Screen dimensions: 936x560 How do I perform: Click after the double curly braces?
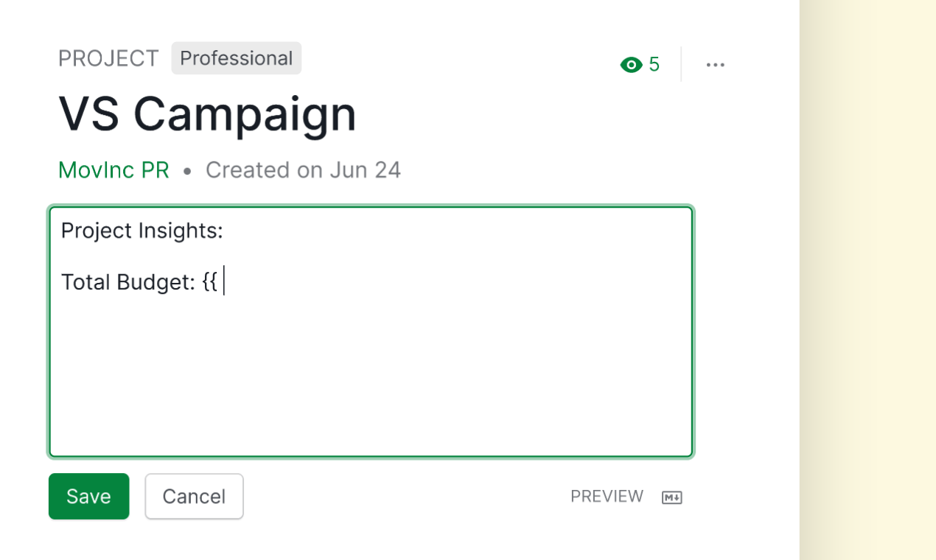coord(223,282)
